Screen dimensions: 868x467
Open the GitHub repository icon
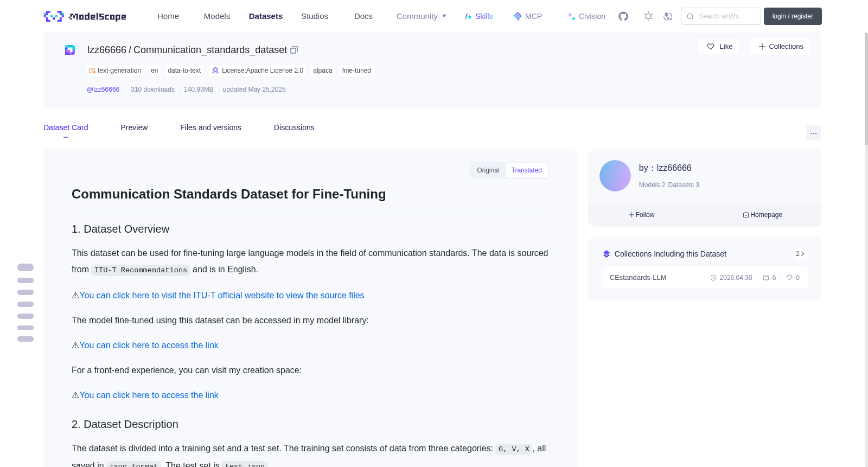coord(623,16)
